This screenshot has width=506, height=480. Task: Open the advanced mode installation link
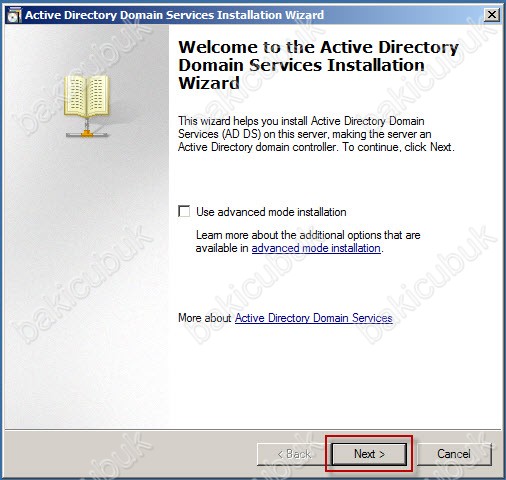pos(316,248)
